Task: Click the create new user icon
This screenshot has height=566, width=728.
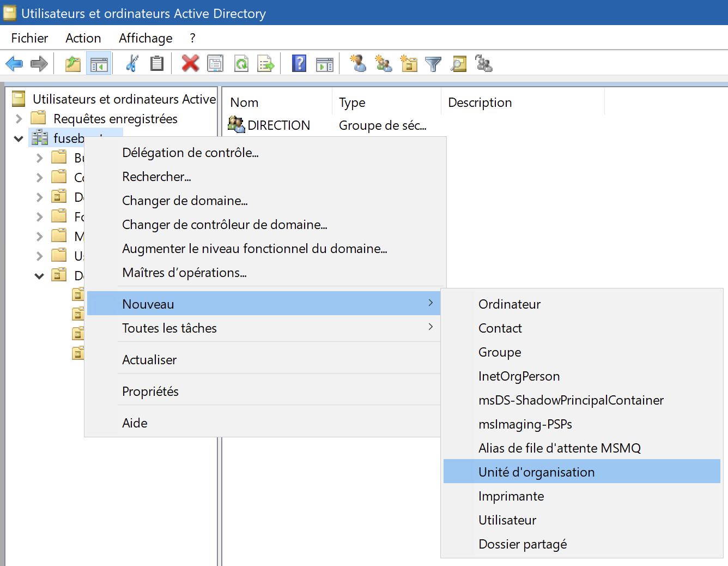Action: [358, 63]
